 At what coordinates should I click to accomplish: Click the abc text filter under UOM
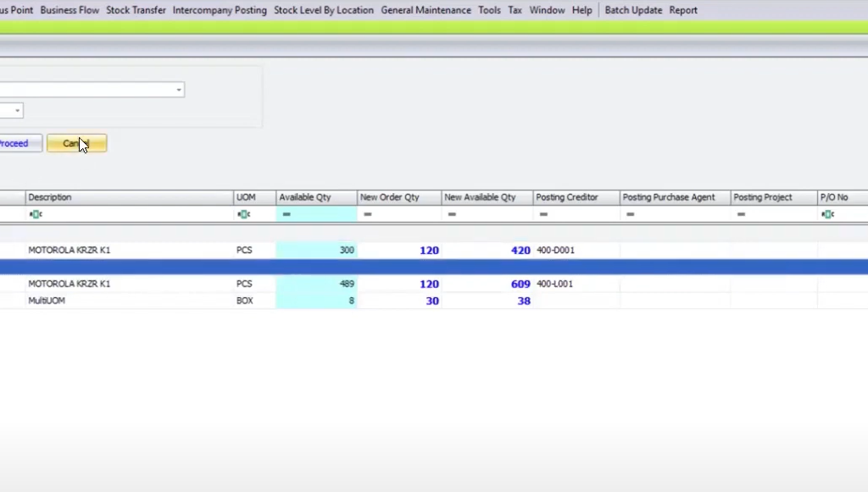(x=243, y=214)
